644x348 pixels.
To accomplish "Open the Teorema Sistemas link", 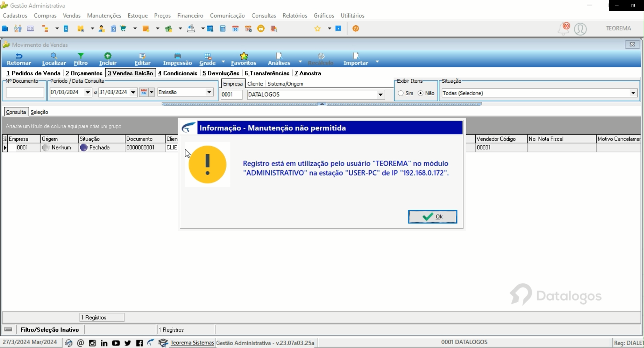I will click(192, 343).
